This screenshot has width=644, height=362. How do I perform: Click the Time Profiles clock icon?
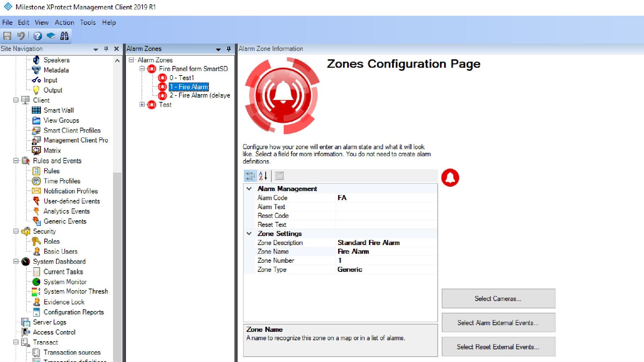coord(36,181)
